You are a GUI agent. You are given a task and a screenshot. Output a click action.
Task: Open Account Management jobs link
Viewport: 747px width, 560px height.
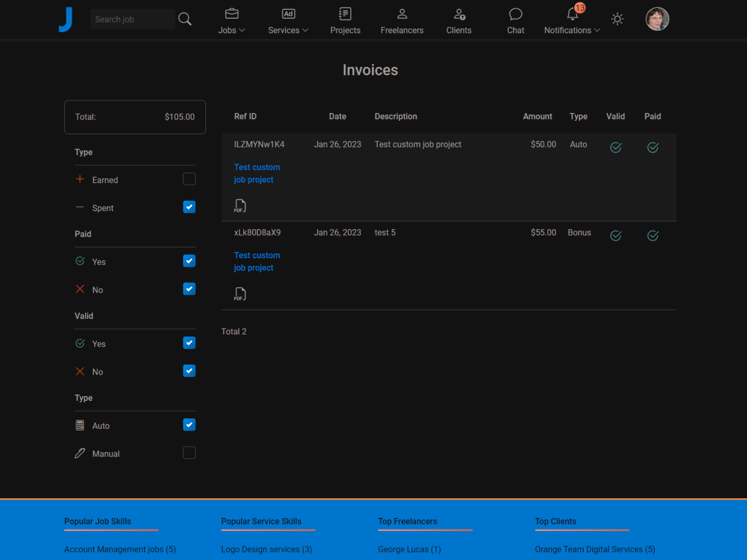coord(120,549)
